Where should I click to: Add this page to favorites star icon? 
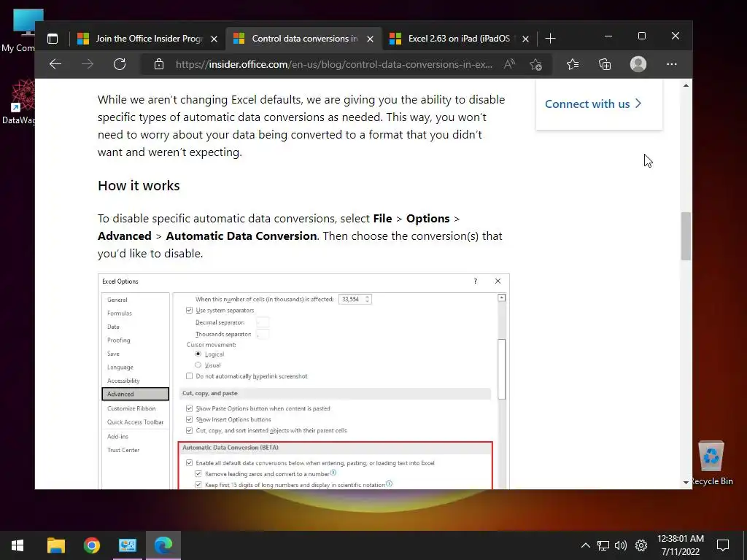pos(536,64)
